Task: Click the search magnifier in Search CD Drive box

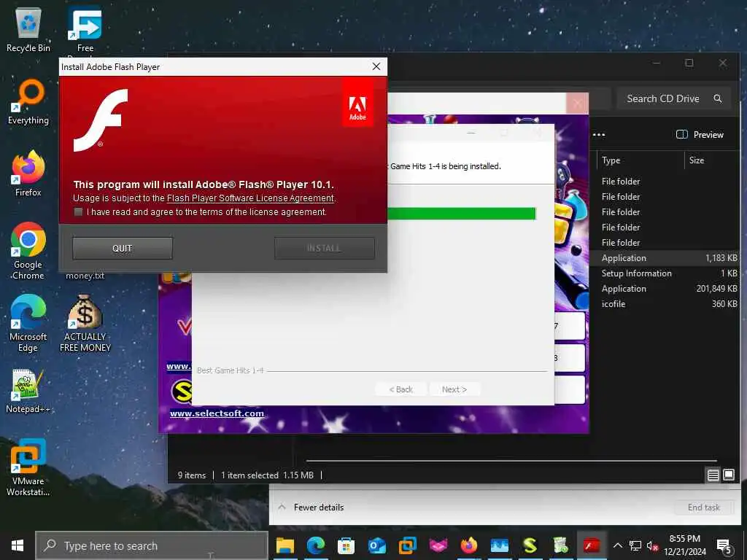Action: [x=718, y=98]
